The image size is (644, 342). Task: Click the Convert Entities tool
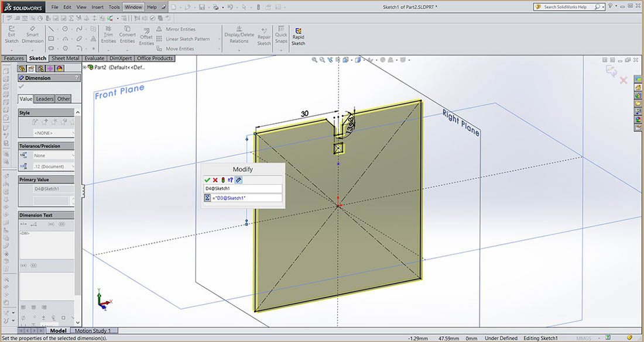pos(127,34)
